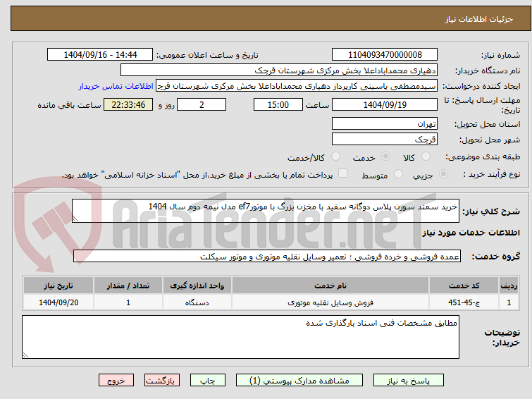The image size is (532, 399).
Task: Click the شماره نیاز number field
Action: (x=385, y=55)
